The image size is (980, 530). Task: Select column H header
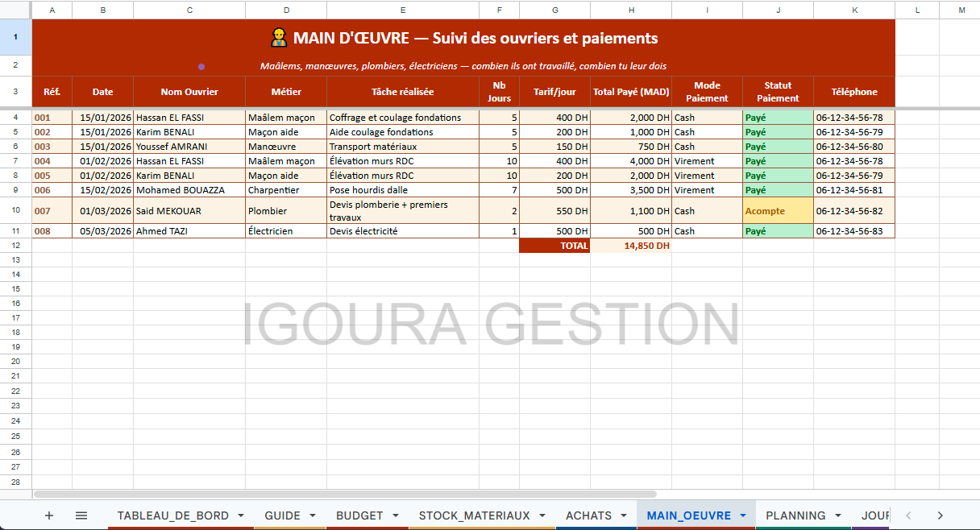(631, 10)
